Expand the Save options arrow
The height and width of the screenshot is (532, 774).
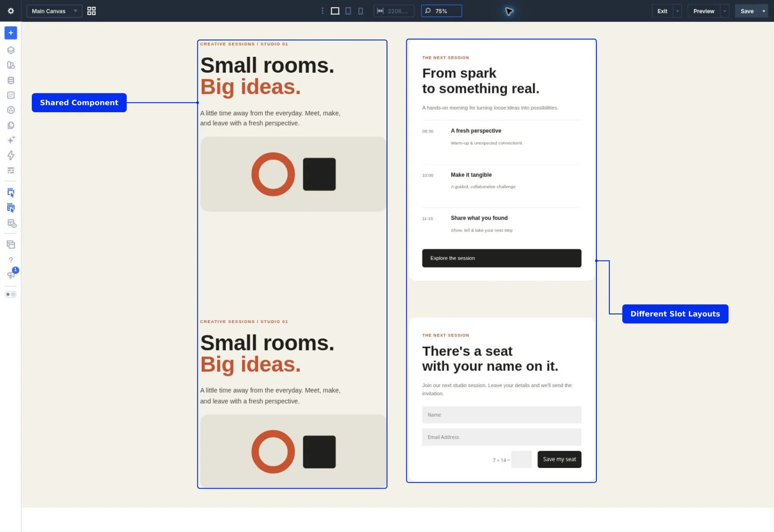(x=764, y=11)
